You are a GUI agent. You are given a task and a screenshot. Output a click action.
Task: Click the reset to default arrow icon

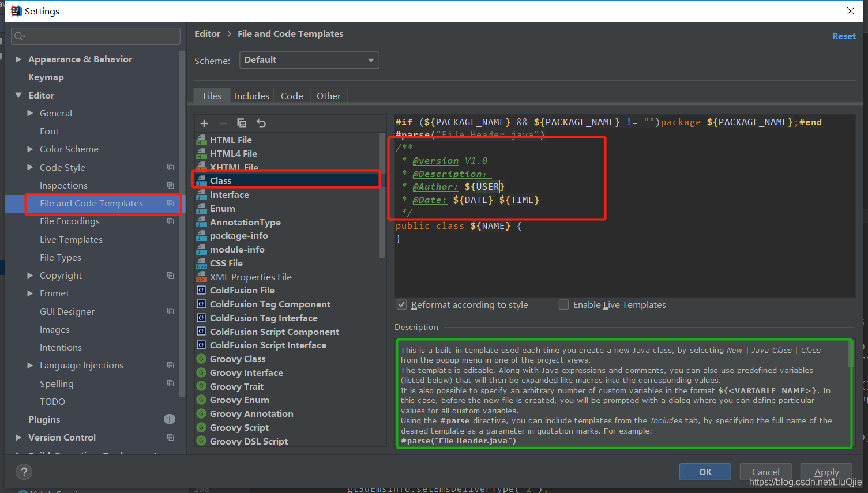coord(261,123)
